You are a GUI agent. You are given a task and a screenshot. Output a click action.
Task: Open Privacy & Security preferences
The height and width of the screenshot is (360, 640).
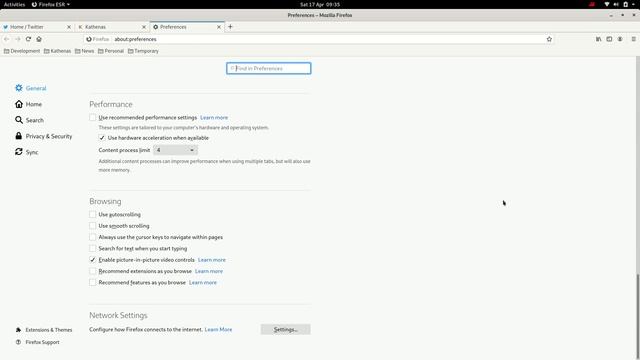coord(44,136)
